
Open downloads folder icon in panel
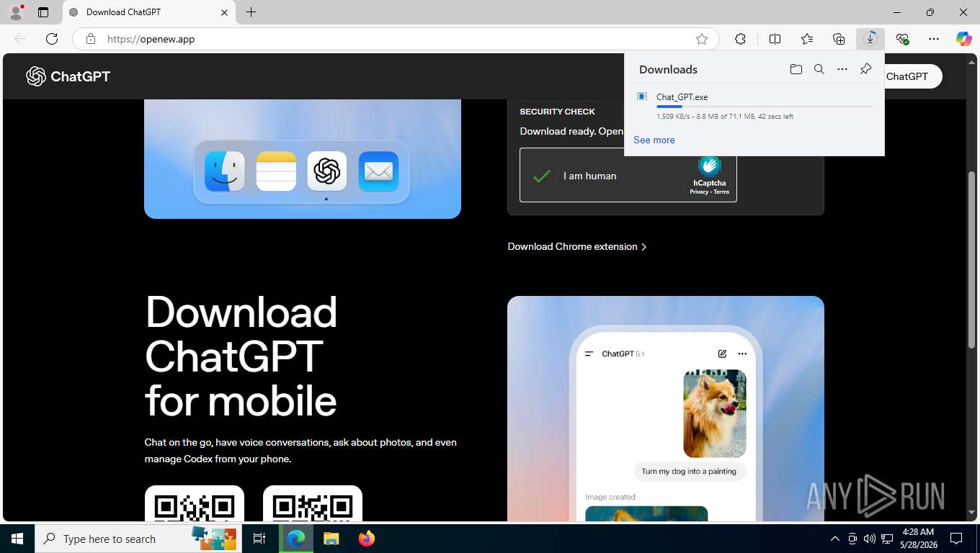coord(796,69)
